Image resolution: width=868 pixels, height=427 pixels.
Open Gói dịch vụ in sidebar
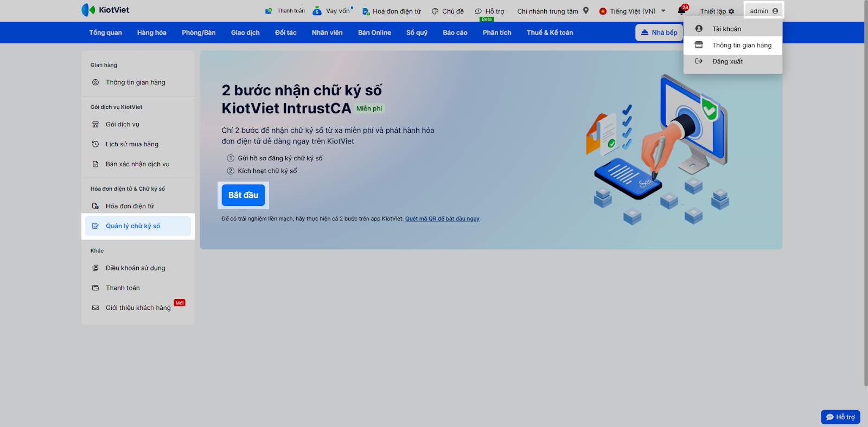pos(138,124)
